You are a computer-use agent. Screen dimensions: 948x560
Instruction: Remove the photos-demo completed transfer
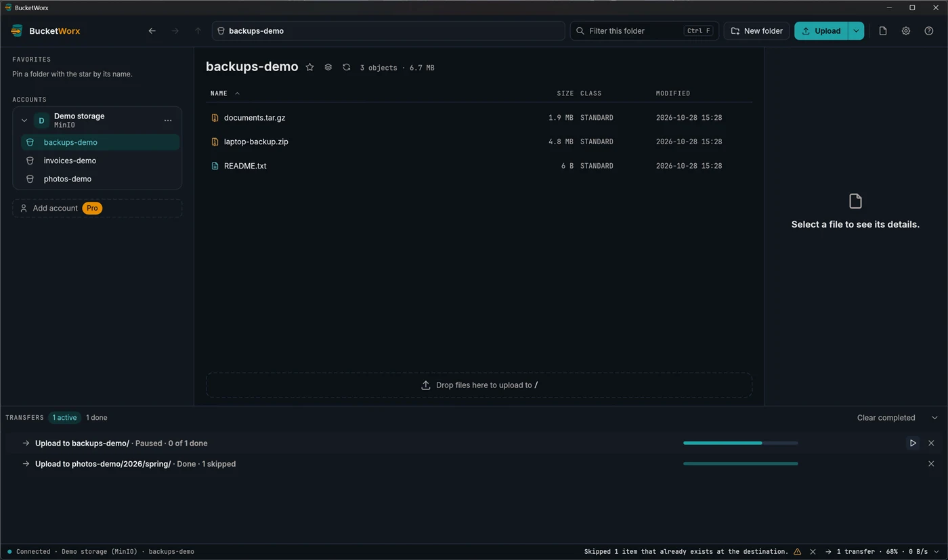931,464
